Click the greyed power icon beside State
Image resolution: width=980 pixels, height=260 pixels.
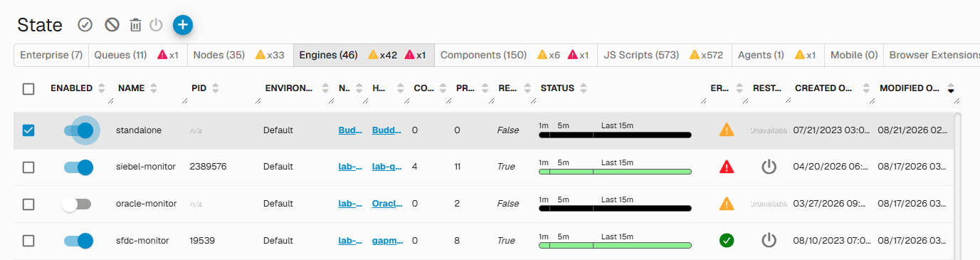(157, 25)
